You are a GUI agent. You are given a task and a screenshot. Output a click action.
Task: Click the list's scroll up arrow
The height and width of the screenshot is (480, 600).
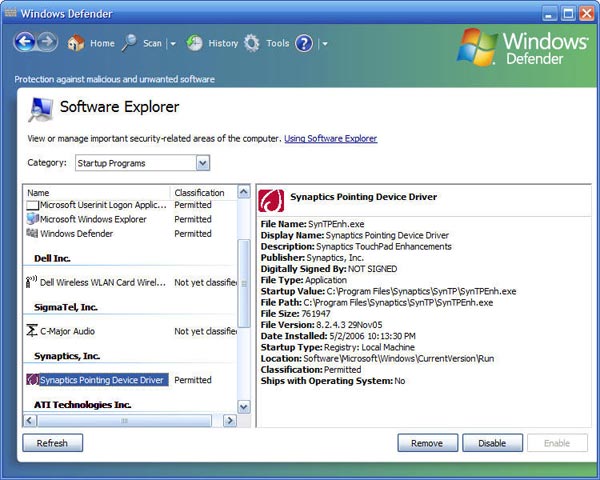(x=244, y=191)
